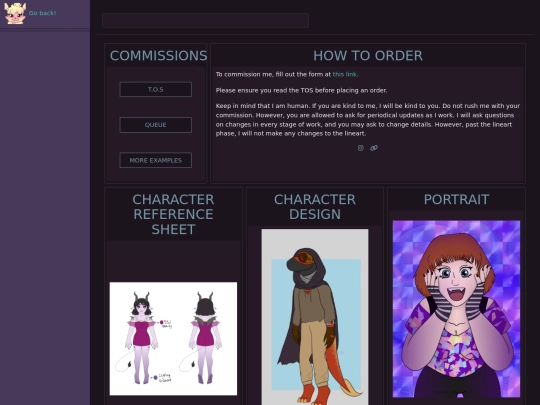The height and width of the screenshot is (405, 540).
Task: Open the QUEUE button
Action: click(x=155, y=125)
